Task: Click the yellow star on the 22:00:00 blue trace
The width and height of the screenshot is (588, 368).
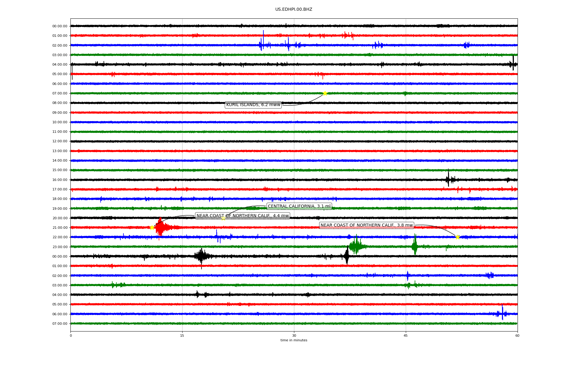Action: pyautogui.click(x=458, y=237)
